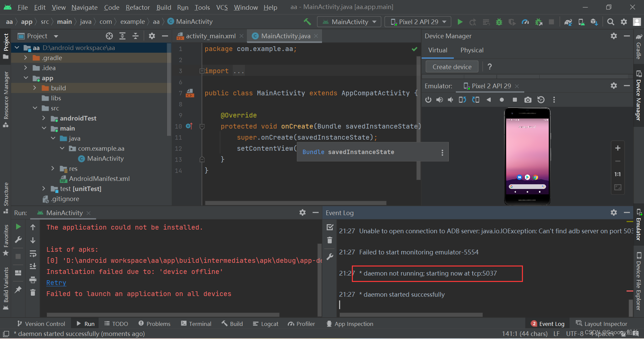Take an emulator screenshot with camera icon
Image resolution: width=644 pixels, height=339 pixels.
528,100
